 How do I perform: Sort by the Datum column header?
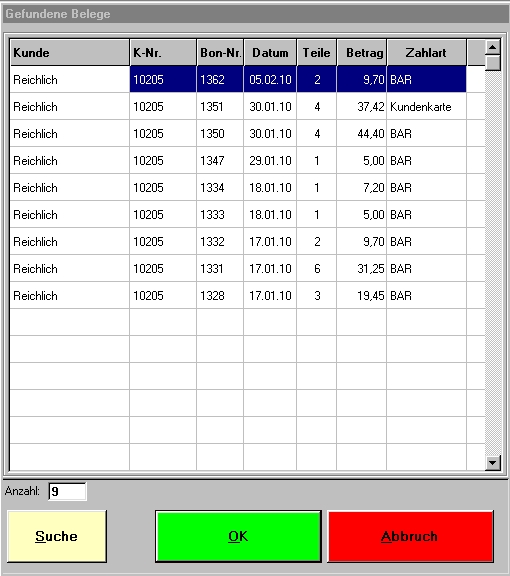click(x=270, y=53)
